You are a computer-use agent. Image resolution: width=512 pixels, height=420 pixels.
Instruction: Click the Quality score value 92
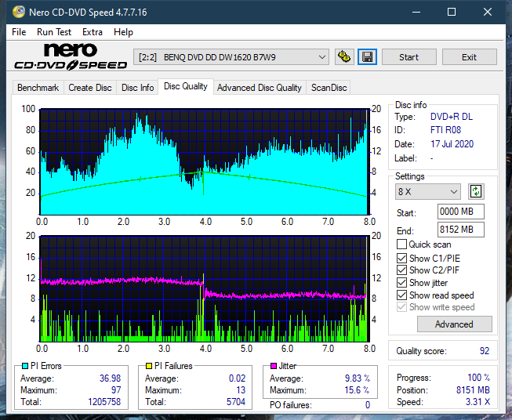pyautogui.click(x=485, y=351)
